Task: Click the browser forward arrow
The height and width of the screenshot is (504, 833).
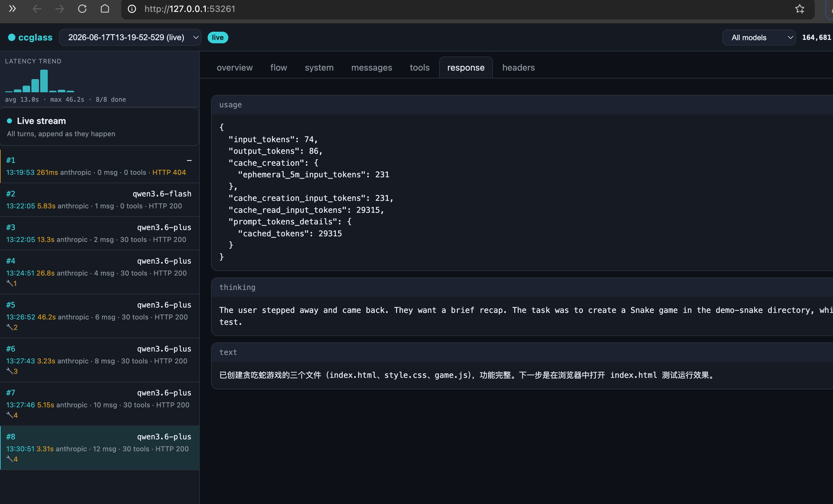Action: click(x=59, y=9)
